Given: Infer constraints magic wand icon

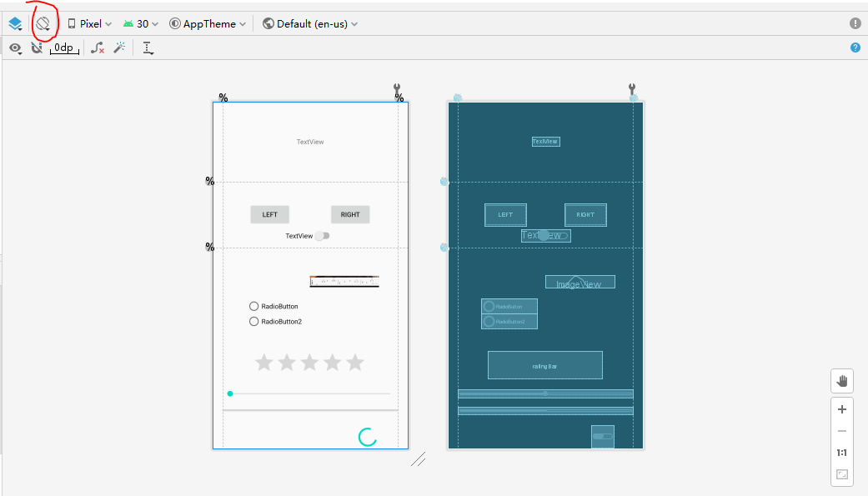Looking at the screenshot, I should pos(119,48).
